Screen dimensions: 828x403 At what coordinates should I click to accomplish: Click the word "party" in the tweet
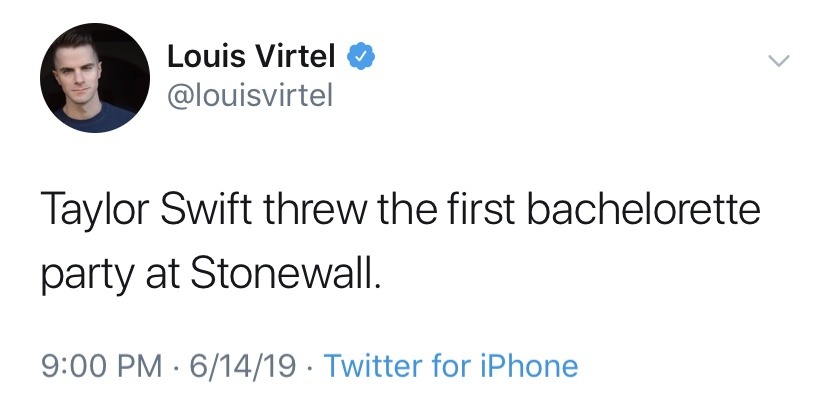[x=88, y=277]
